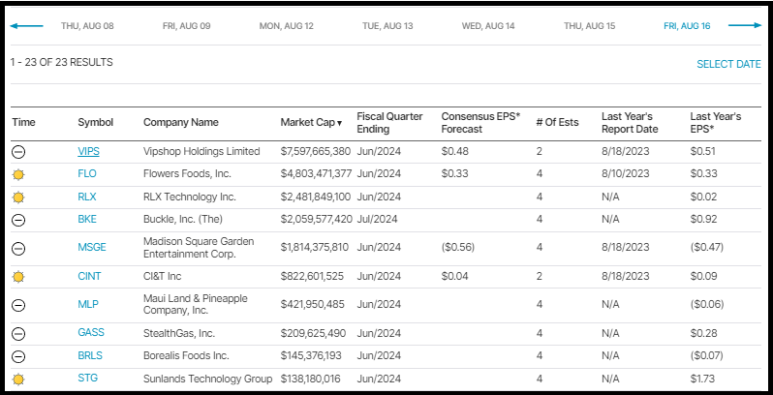This screenshot has width=773, height=395.
Task: Open the MSGE symbol link
Action: pos(92,247)
